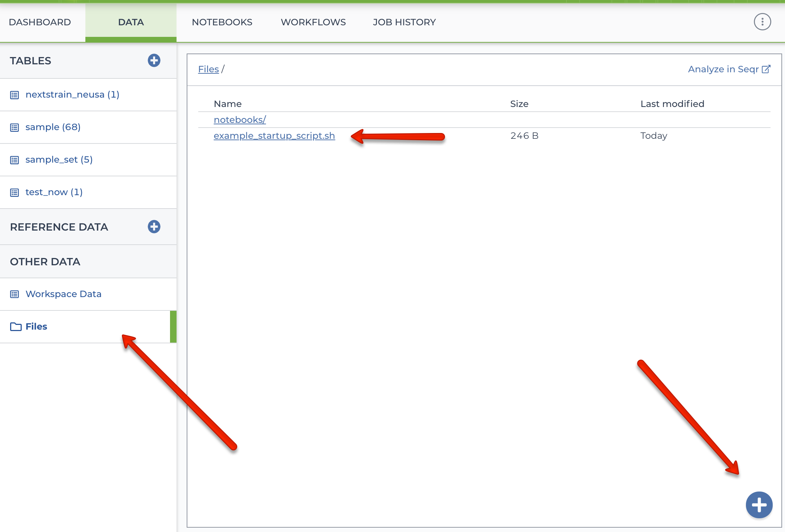Switch to the Dashboard tab
The image size is (785, 532).
click(x=40, y=22)
